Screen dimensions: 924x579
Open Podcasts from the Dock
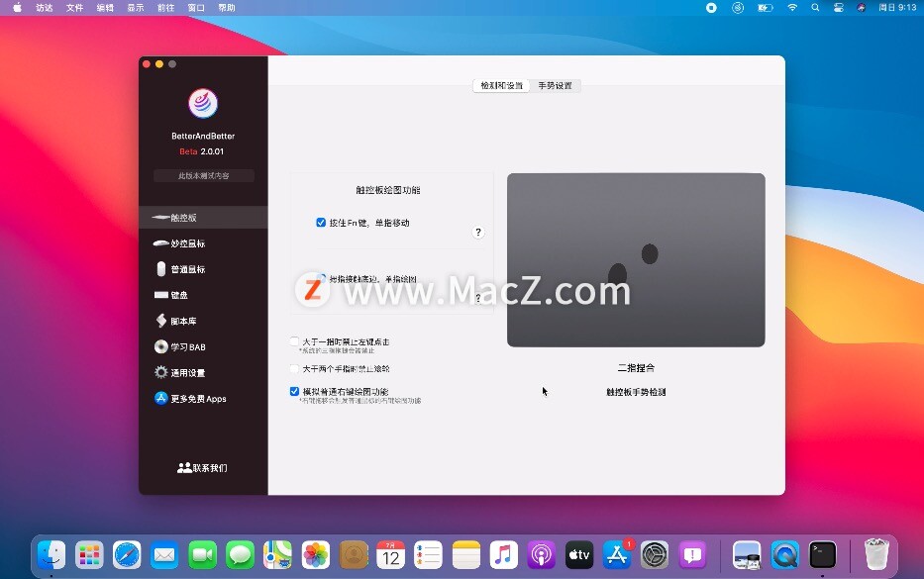click(x=542, y=555)
